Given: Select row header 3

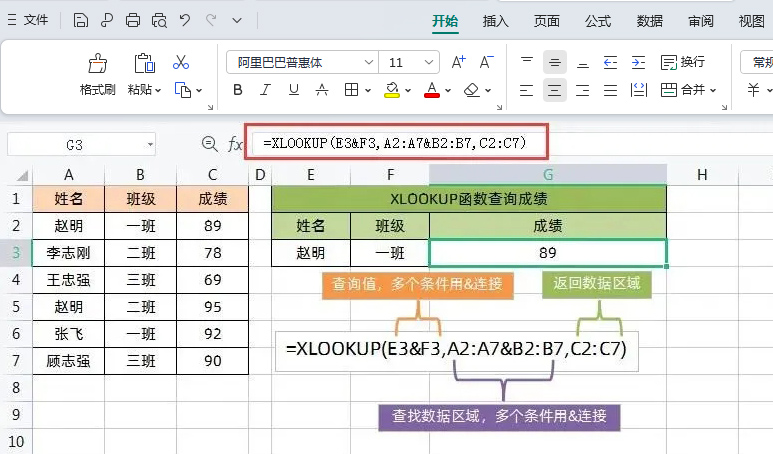Looking at the screenshot, I should [16, 253].
